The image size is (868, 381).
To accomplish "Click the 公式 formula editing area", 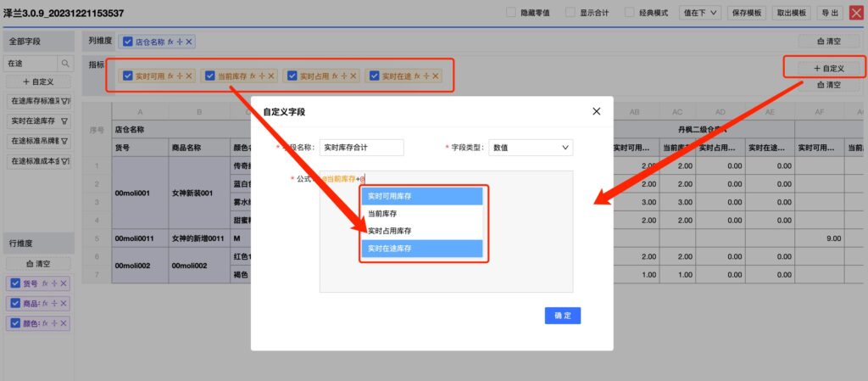I will (x=446, y=232).
